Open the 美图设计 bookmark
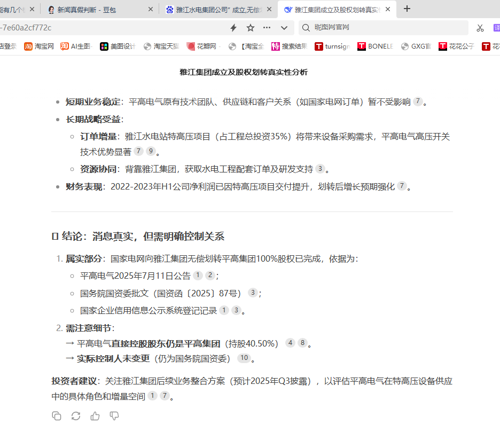The width and height of the screenshot is (500, 448). click(x=118, y=46)
